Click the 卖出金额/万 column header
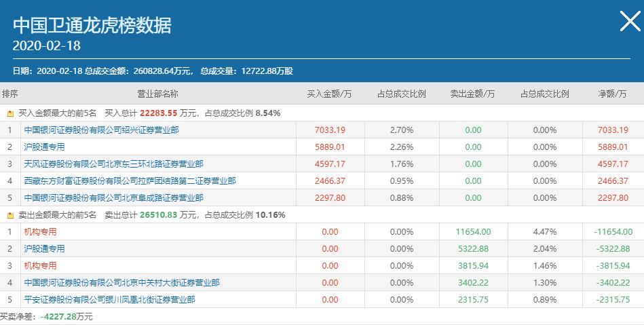Viewport: 644px width, 325px height. 472,94
